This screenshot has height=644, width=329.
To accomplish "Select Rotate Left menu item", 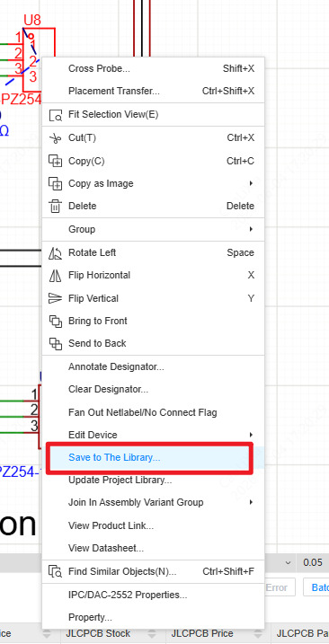I will coord(153,252).
